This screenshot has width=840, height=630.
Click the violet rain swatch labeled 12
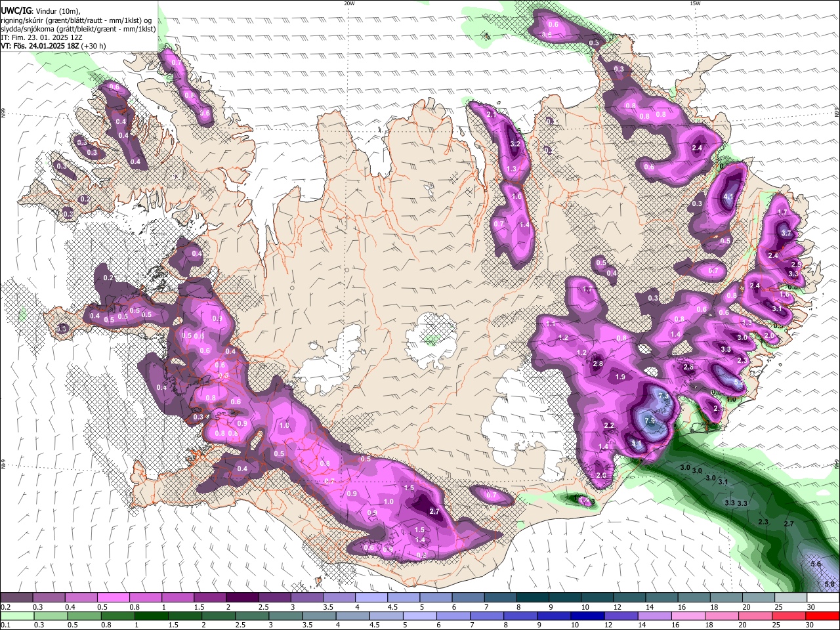point(621,616)
